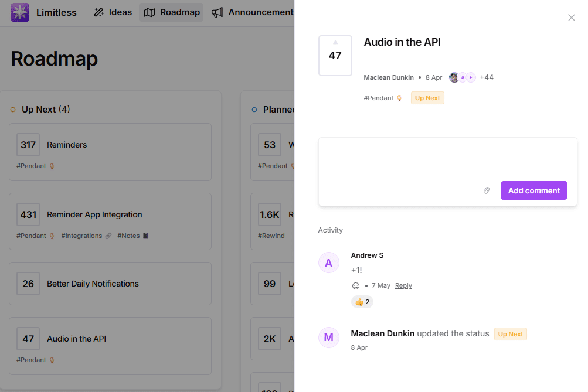Toggle the thumbs-up reaction with 2 votes

(362, 302)
